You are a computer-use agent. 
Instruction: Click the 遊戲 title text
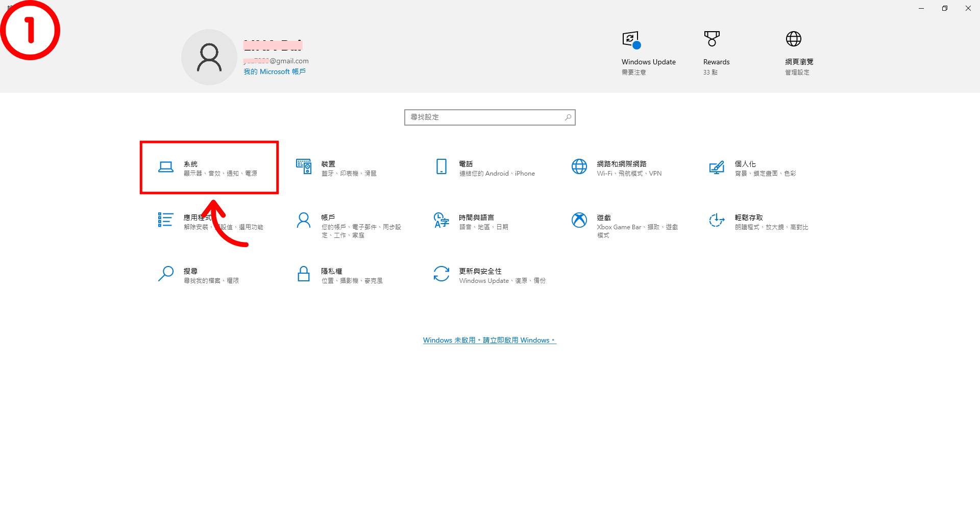604,218
